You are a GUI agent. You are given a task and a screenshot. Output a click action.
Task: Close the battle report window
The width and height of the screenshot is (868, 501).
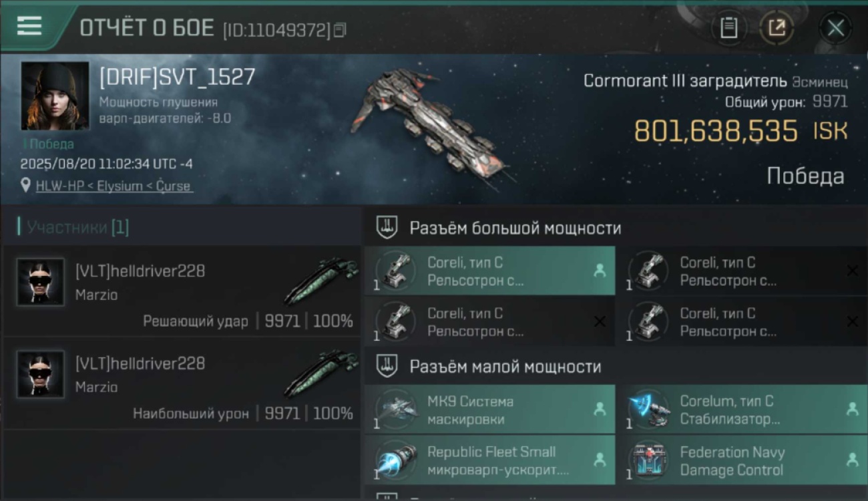[835, 28]
